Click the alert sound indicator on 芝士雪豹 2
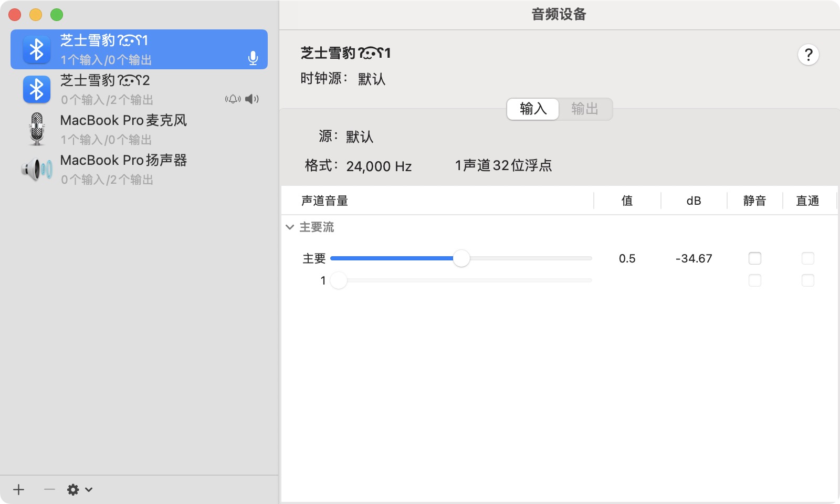The image size is (840, 504). pos(233,99)
